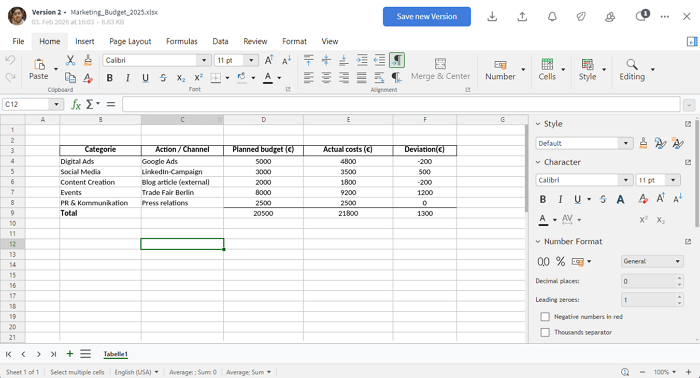The width and height of the screenshot is (700, 378).
Task: Center text horizontally in the ribbon
Action: tap(326, 78)
